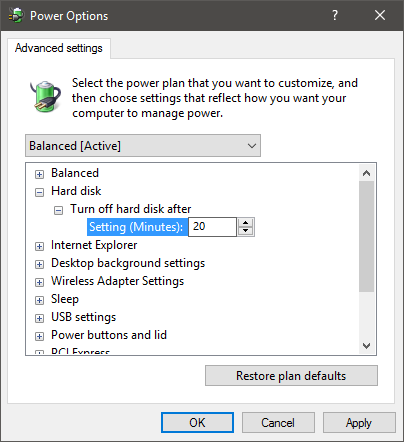Expand the USB settings node
The image size is (404, 442).
(39, 318)
